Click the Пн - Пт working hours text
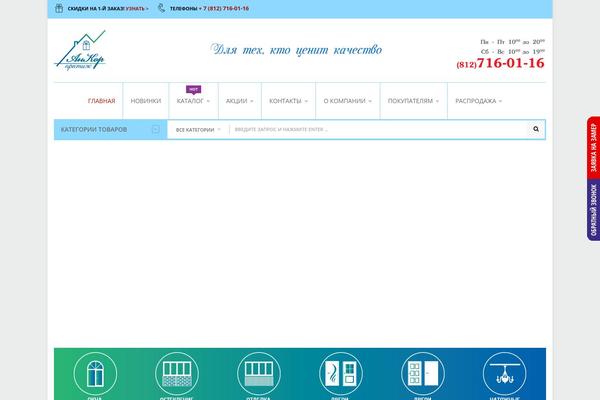 coord(512,42)
